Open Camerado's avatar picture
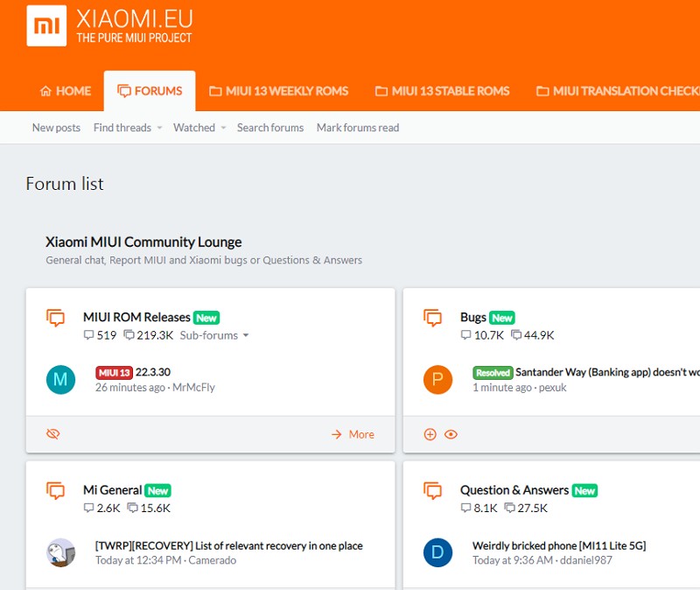Viewport: 700px width, 590px height. point(60,552)
